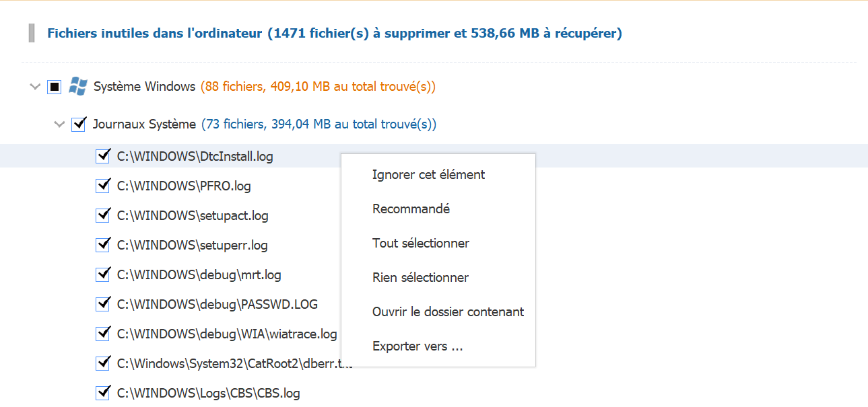This screenshot has width=868, height=407.
Task: Click the Windows logo icon beside Système Windows
Action: (x=78, y=86)
